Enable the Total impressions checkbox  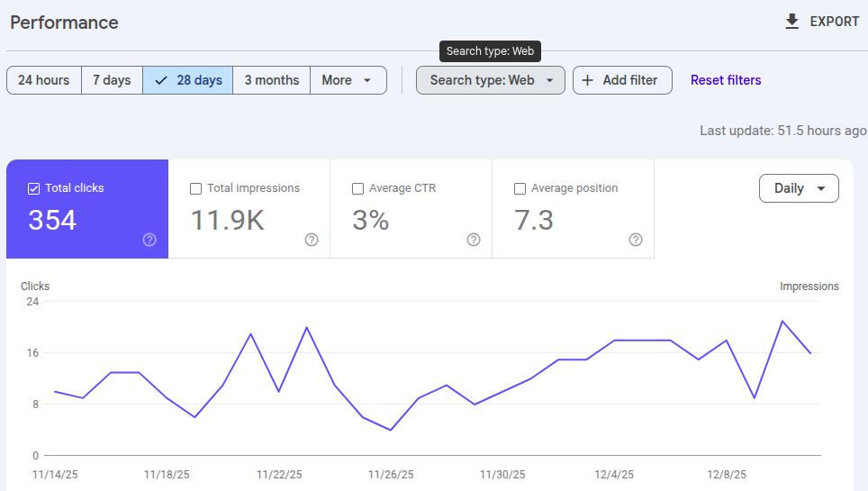point(196,188)
